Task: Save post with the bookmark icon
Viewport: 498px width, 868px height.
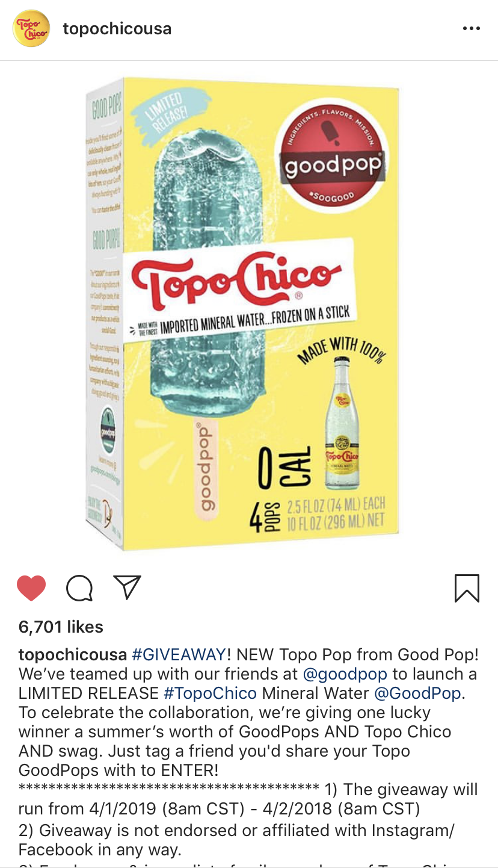Action: tap(467, 588)
